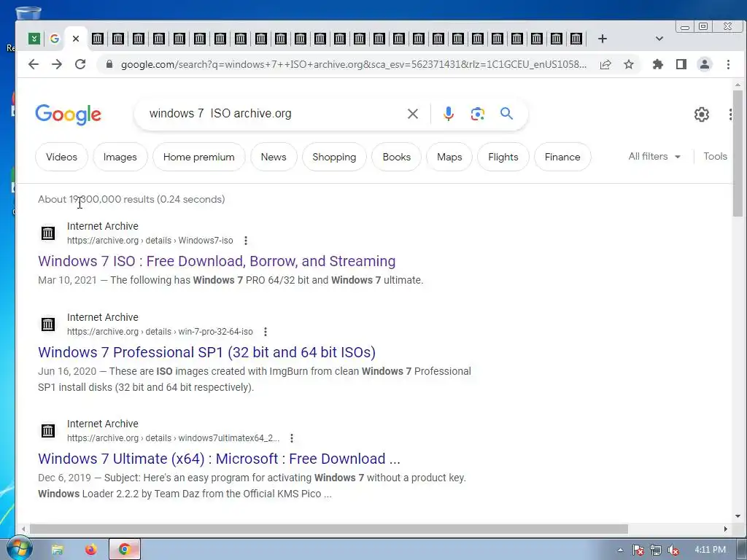Open more options for win-7-pro-32-64-iso result
Viewport: 747px width, 560px height.
pos(266,332)
